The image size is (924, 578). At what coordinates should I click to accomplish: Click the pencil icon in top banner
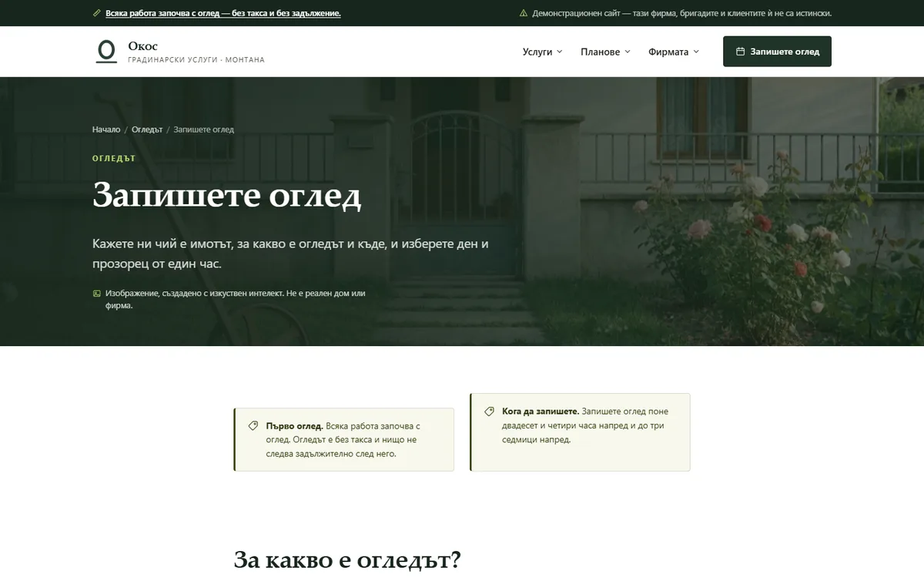[96, 13]
